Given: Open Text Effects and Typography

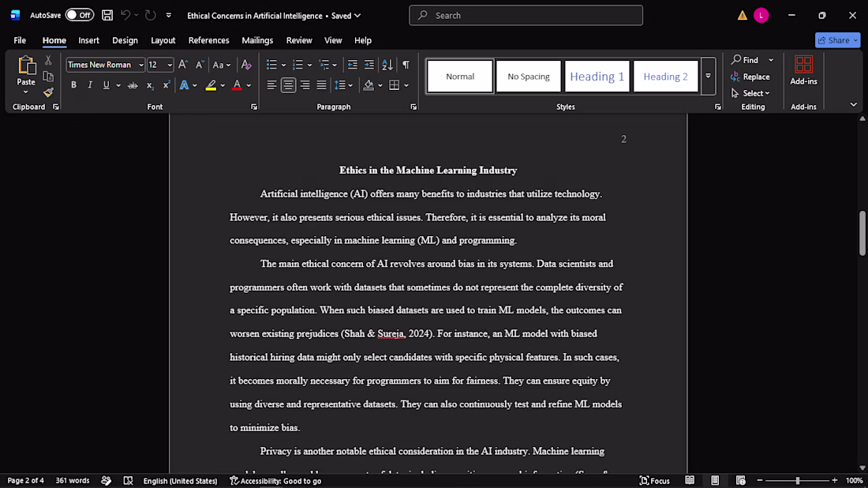Looking at the screenshot, I should [185, 85].
